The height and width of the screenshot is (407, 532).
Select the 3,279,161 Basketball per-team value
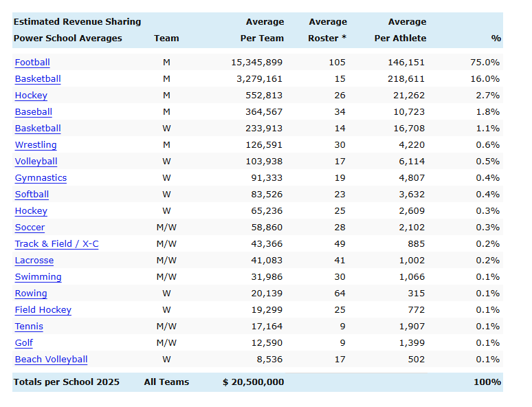pos(260,79)
